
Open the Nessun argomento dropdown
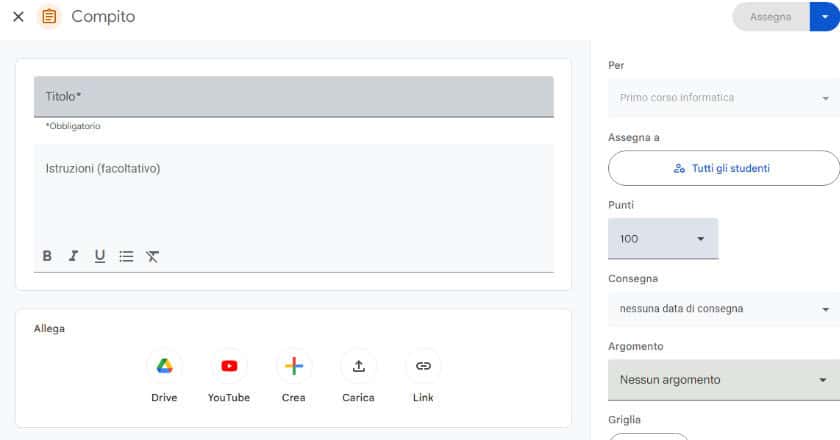click(724, 380)
